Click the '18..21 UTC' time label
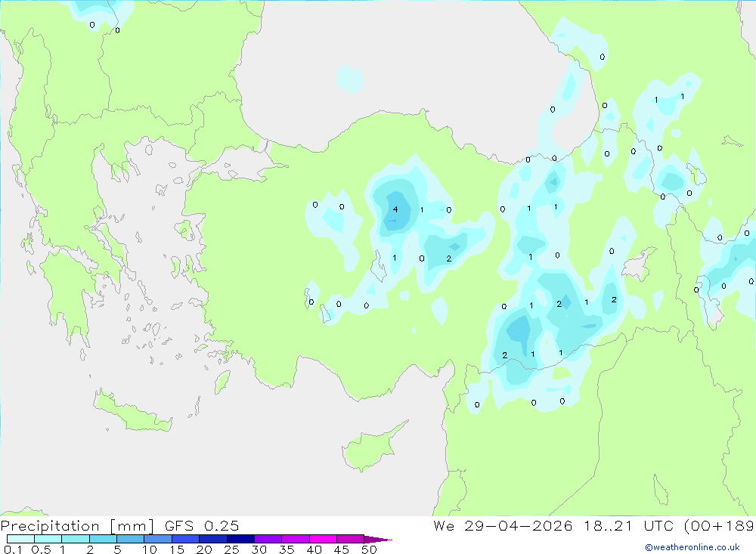Image resolution: width=756 pixels, height=554 pixels. coord(629,525)
